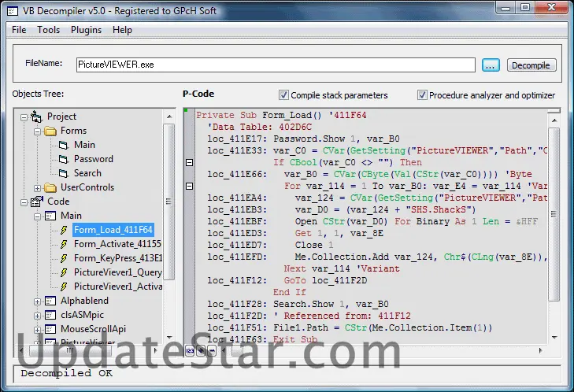Image resolution: width=574 pixels, height=392 pixels.
Task: Click the minus icon below the code pane
Action: tap(212, 351)
